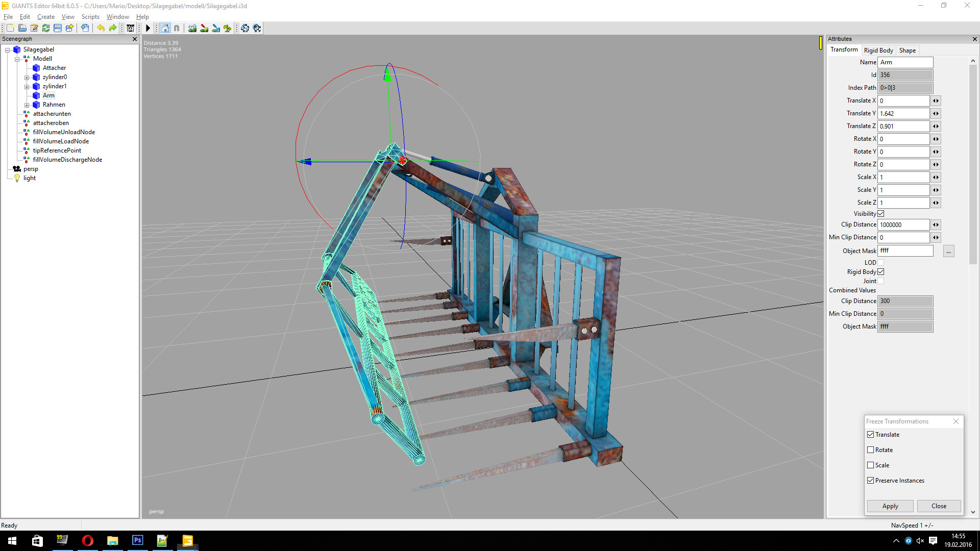The height and width of the screenshot is (551, 980).
Task: Enable the Rotate freeze checkbox
Action: 871,450
